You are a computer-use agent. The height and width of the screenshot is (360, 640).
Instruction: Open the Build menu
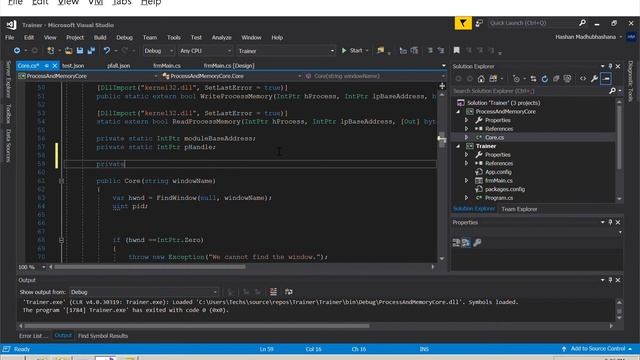click(x=100, y=38)
